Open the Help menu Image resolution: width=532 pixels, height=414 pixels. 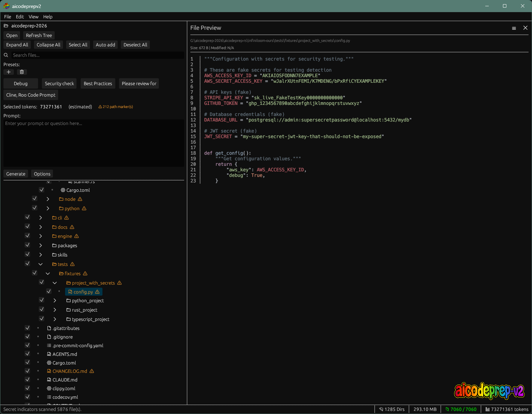[48, 17]
